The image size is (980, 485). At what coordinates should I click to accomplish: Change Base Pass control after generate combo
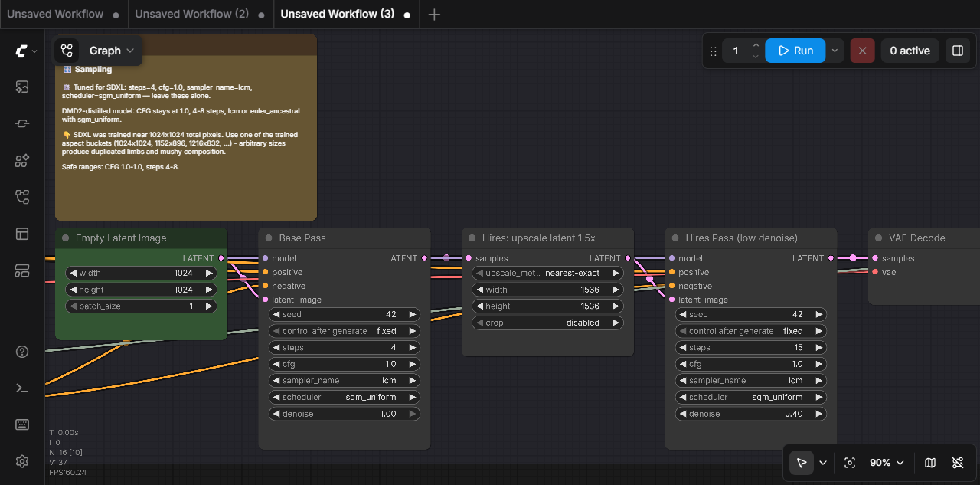[x=345, y=331]
